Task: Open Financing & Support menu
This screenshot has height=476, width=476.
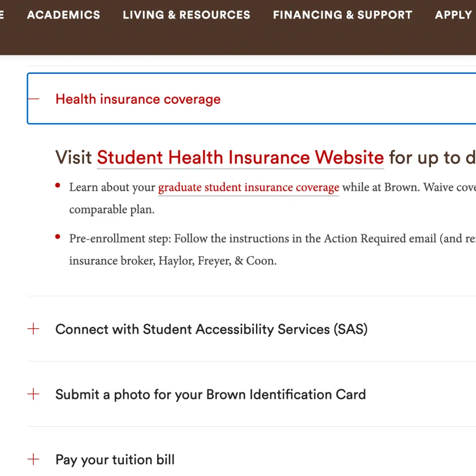Action: tap(342, 15)
